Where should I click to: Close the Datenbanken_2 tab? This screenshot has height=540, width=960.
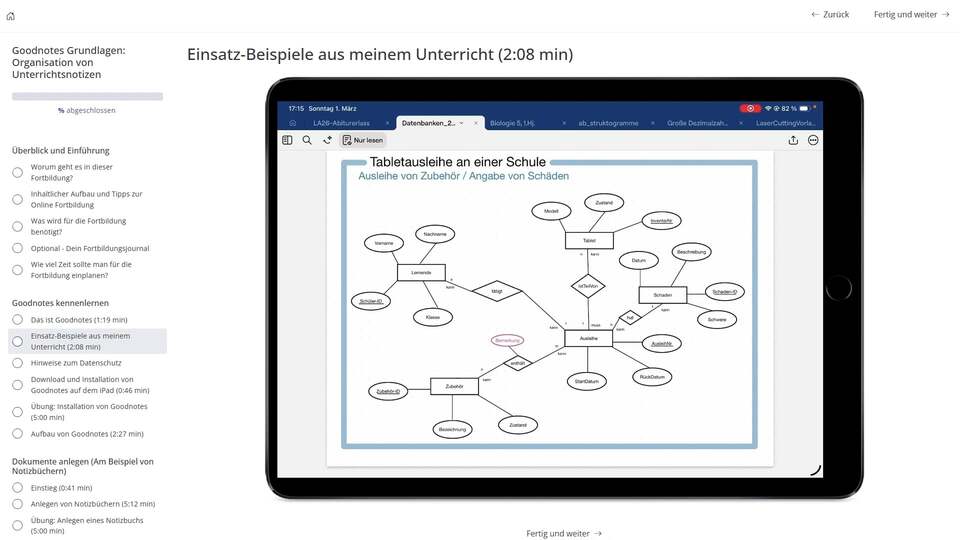[x=476, y=123]
